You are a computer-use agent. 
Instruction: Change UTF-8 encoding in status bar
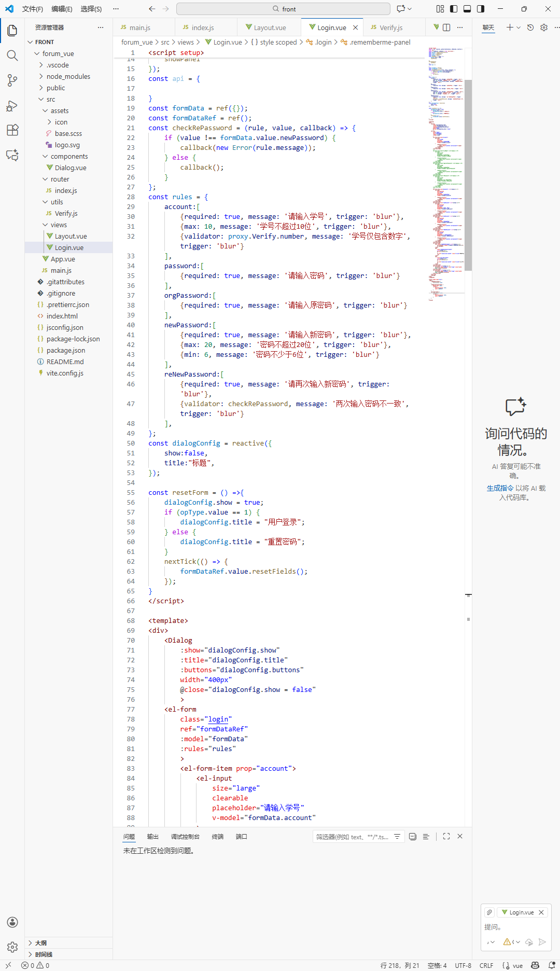pyautogui.click(x=463, y=965)
